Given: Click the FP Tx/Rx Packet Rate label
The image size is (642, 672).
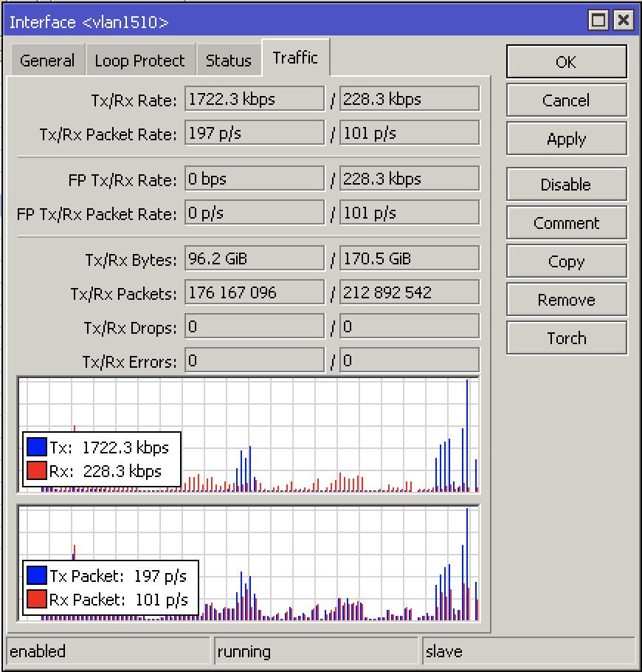Looking at the screenshot, I should click(97, 214).
